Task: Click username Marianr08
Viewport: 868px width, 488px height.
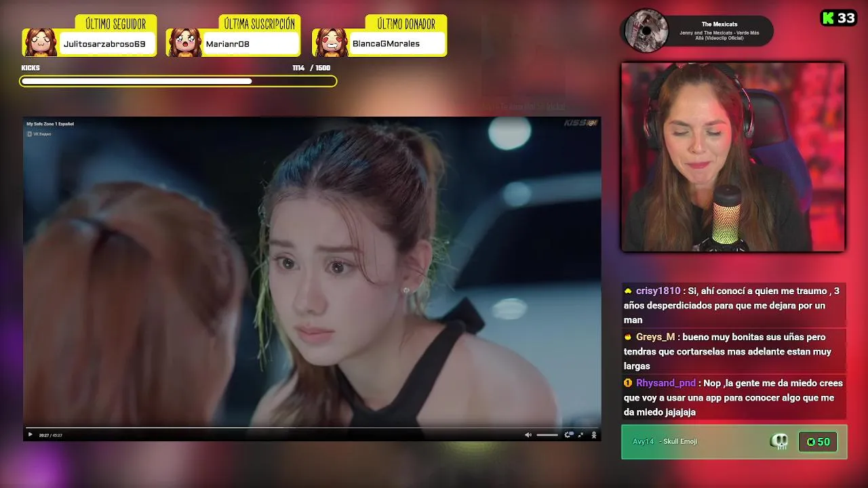Action: [228, 44]
